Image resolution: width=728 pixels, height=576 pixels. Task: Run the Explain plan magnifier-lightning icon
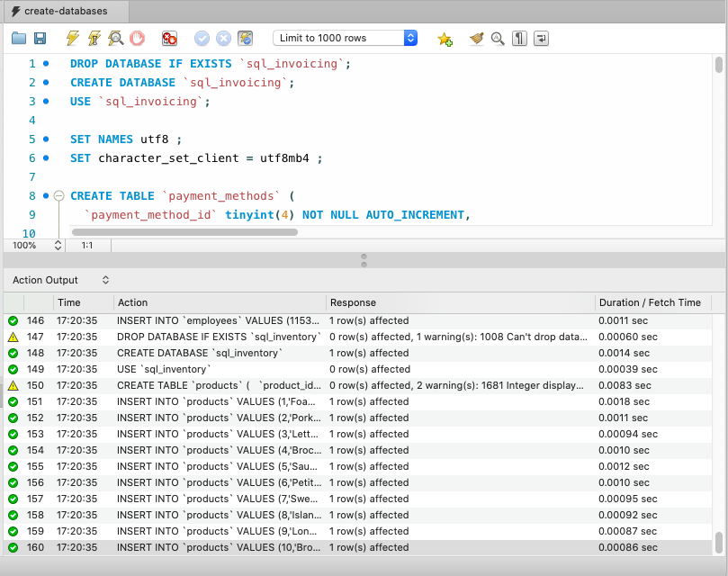pos(115,38)
